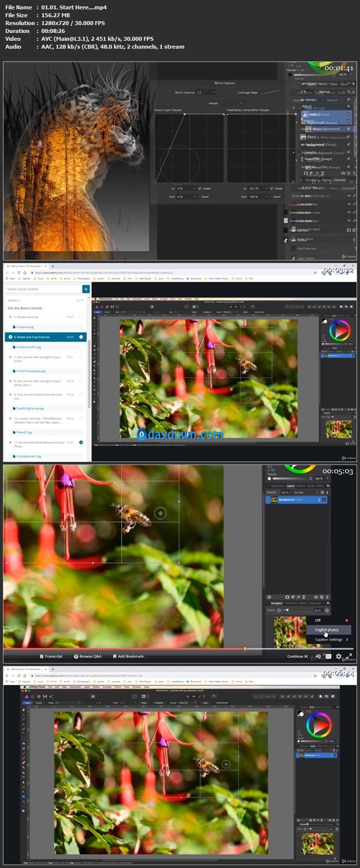Click the Navigator thumbnail in the 00:06:44 frame

point(318,843)
